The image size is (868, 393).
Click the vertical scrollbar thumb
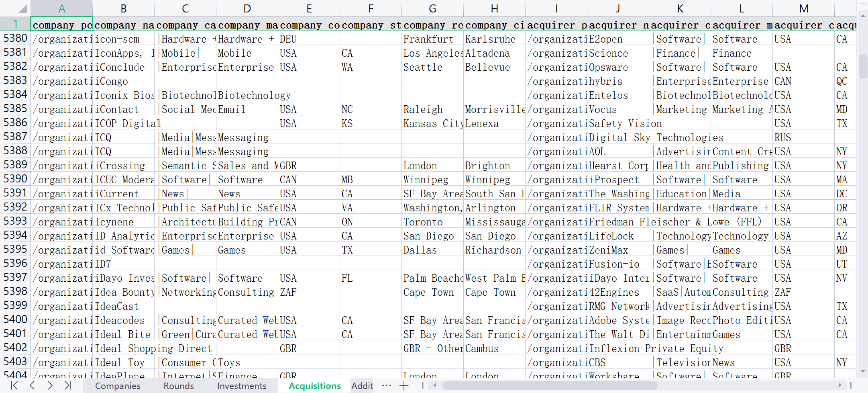click(x=863, y=66)
